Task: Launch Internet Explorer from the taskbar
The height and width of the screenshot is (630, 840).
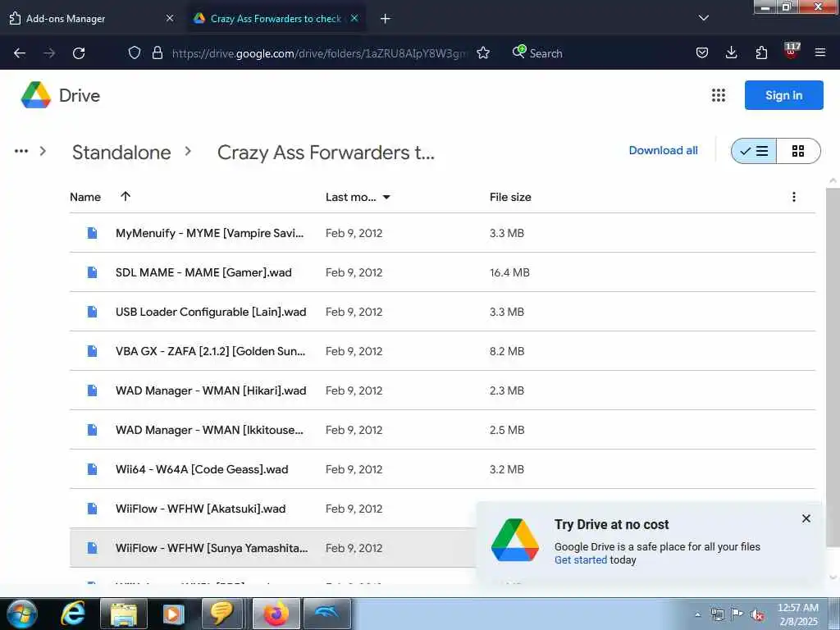Action: tap(73, 614)
